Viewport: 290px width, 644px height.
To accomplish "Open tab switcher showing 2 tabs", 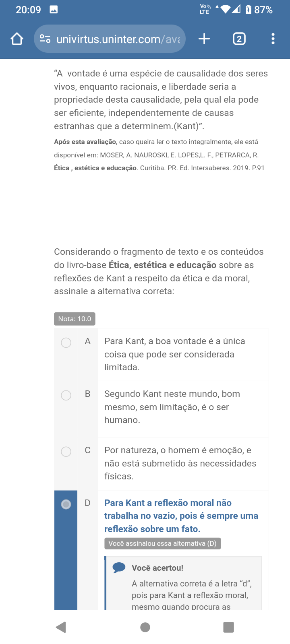I will tap(239, 39).
